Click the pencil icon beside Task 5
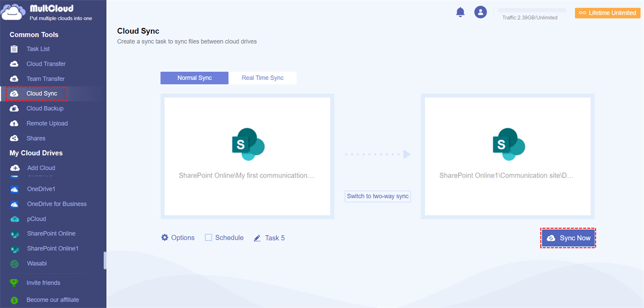 coord(257,238)
